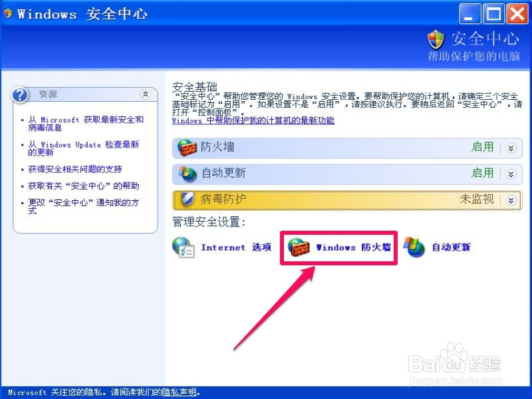Click 获得安全相关问题的支持 link
This screenshot has width=532, height=399.
point(75,169)
